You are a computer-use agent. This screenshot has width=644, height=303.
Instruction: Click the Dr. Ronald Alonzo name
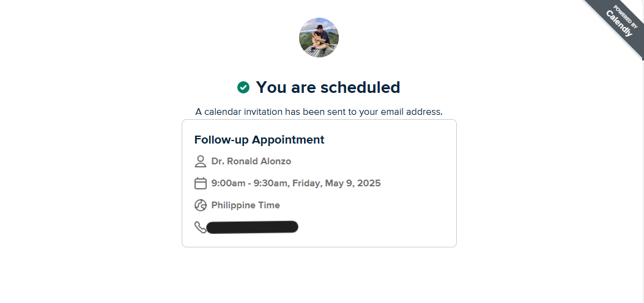[251, 161]
